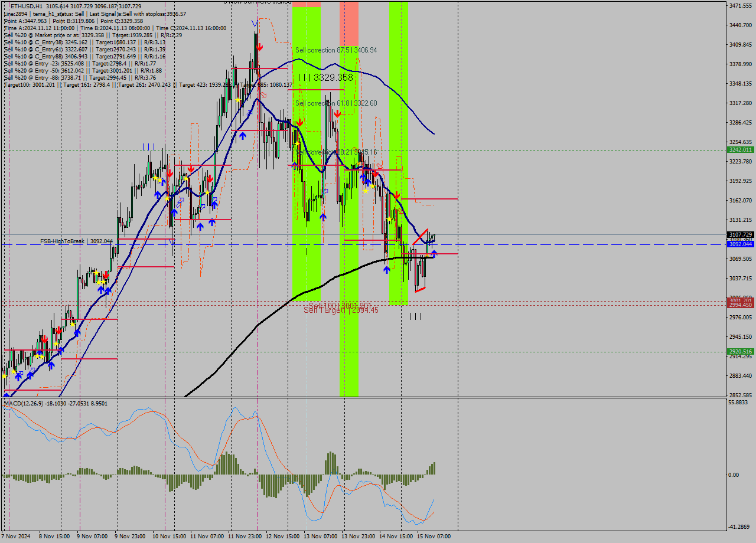Click the black 3107.729 current price tag
Screen dimensions: 756x543
click(x=740, y=234)
